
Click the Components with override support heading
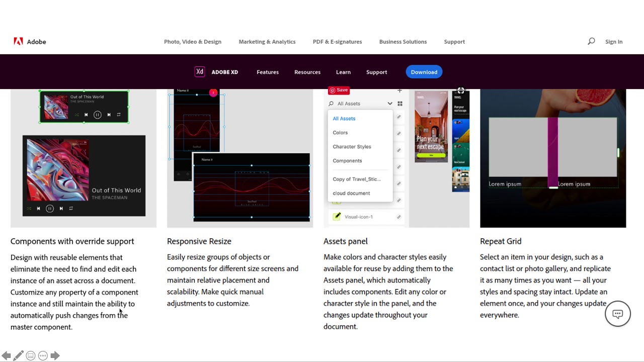point(72,241)
